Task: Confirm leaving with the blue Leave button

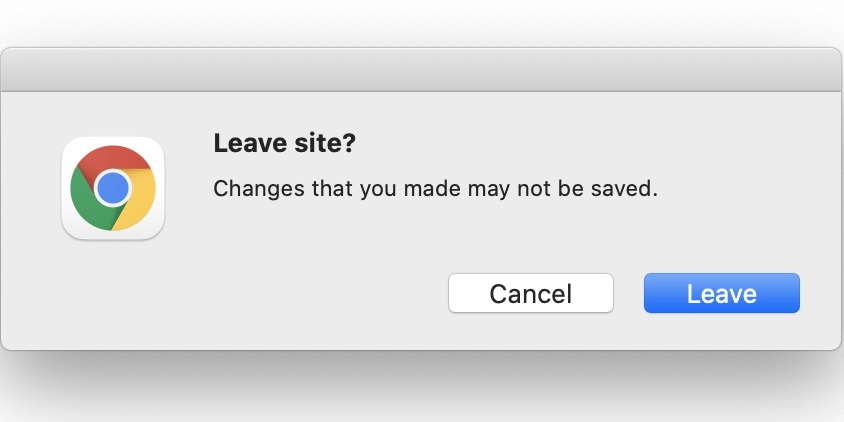Action: (722, 293)
